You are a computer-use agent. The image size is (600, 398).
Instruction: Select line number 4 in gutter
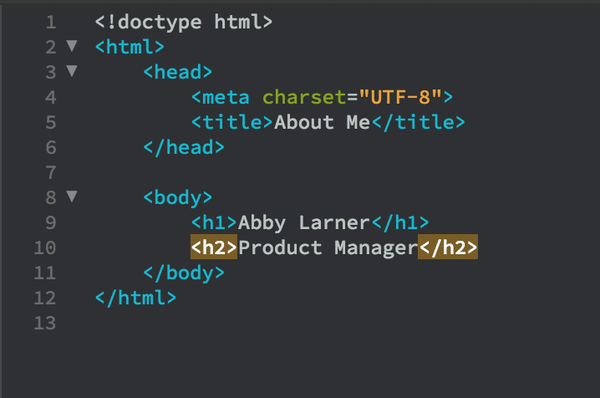[51, 97]
